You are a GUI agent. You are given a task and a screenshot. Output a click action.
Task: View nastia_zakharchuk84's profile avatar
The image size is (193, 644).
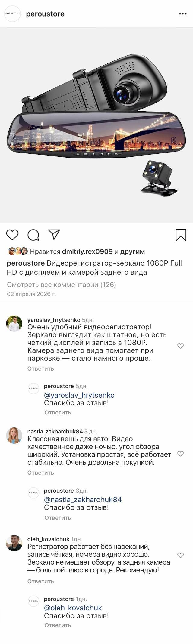pos(14,435)
